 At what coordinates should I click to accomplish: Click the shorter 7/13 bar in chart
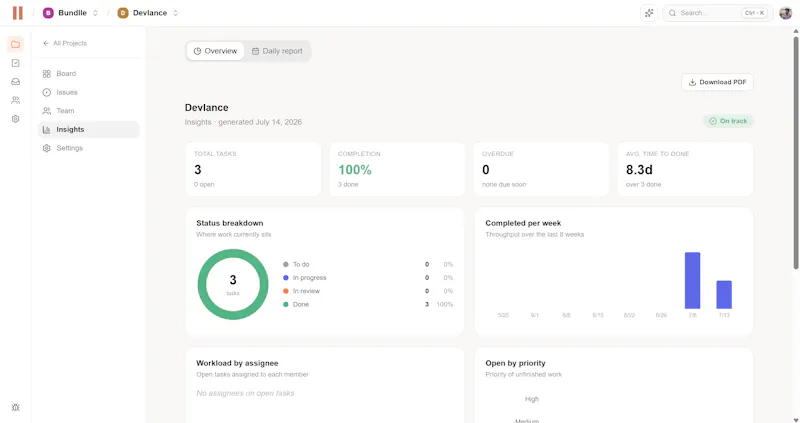click(724, 294)
